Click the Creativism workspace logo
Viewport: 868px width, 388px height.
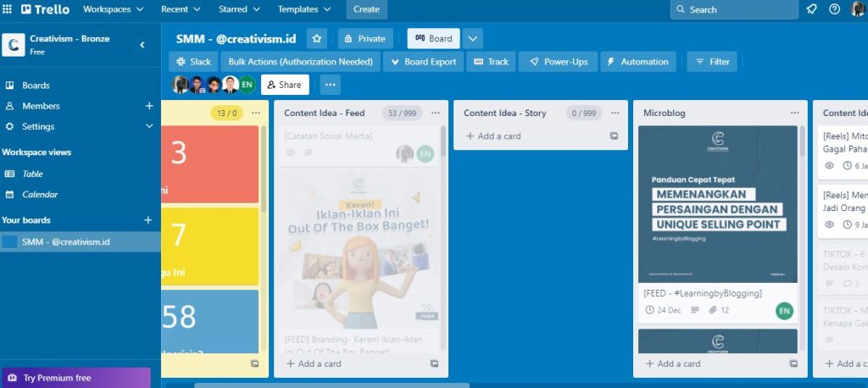tap(14, 45)
